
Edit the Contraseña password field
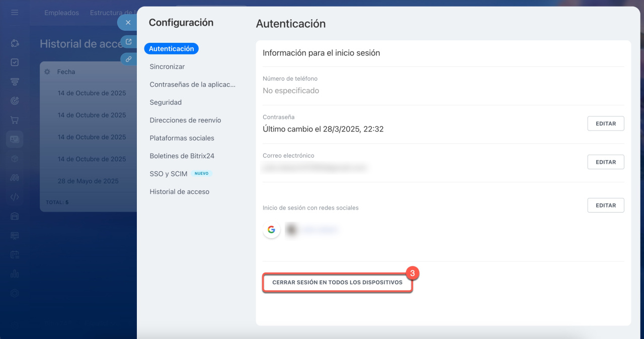(605, 123)
